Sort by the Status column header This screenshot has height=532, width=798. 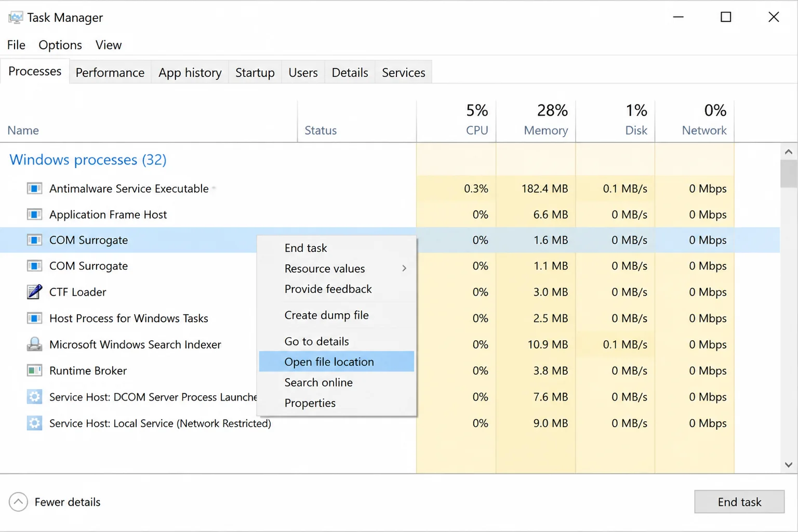[x=357, y=121]
